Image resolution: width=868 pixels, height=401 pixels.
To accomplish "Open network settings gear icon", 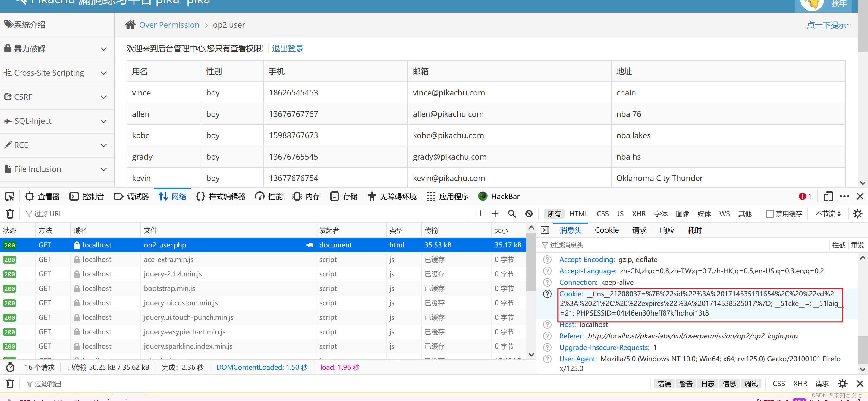I will pyautogui.click(x=857, y=214).
